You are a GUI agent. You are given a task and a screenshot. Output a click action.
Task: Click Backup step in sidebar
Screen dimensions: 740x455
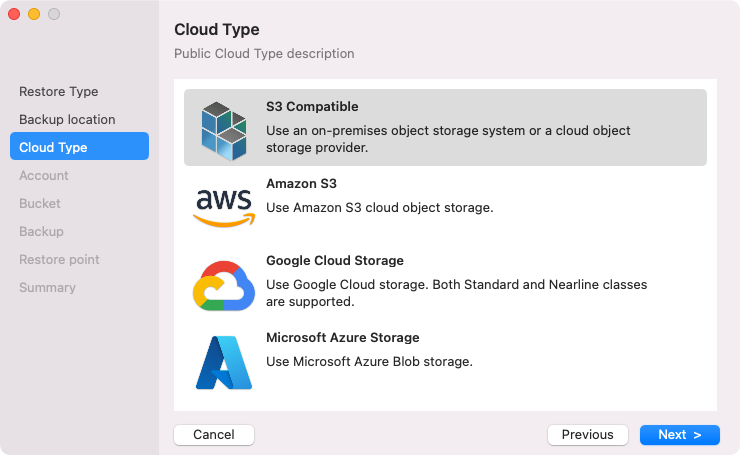(41, 231)
